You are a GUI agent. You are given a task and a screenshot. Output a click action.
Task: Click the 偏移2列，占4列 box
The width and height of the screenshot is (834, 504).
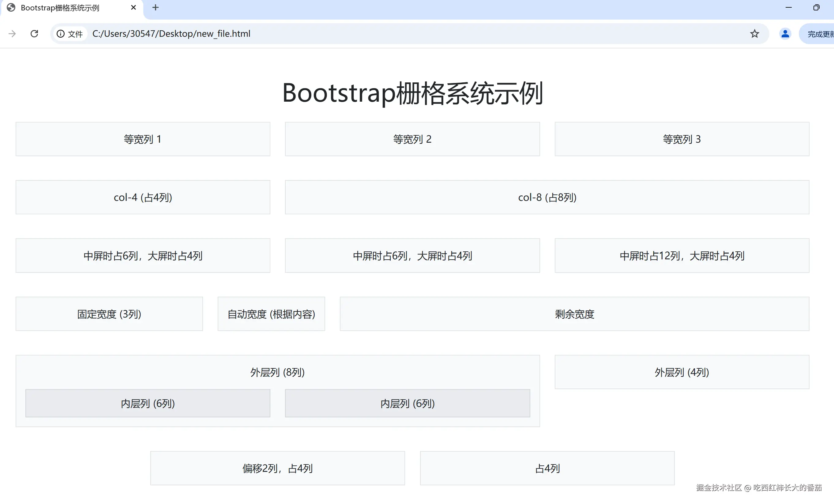tap(278, 468)
